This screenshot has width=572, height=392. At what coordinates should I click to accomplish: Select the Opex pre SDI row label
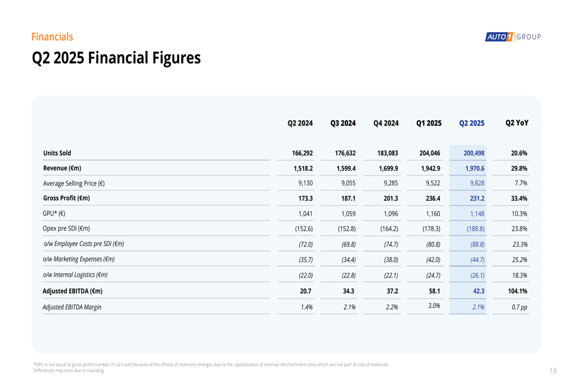pos(66,228)
